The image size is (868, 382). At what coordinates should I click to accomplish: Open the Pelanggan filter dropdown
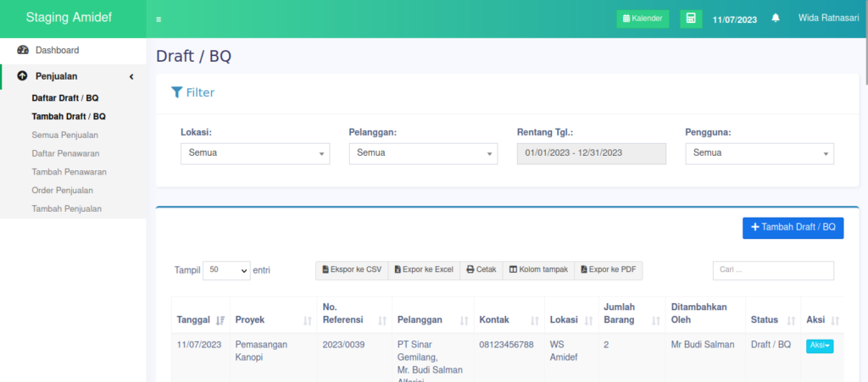(422, 153)
